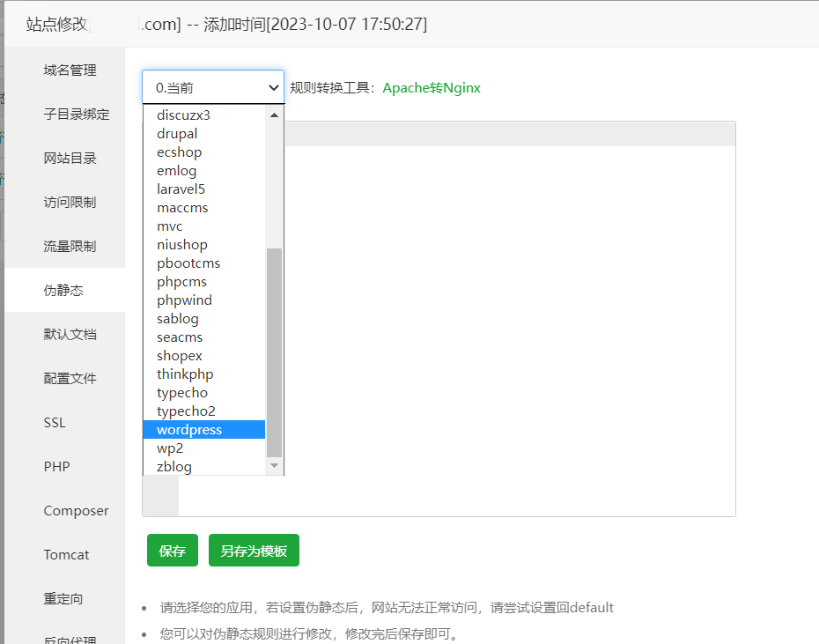Choose thinkphp in the dropdown list
The width and height of the screenshot is (819, 644).
[185, 374]
